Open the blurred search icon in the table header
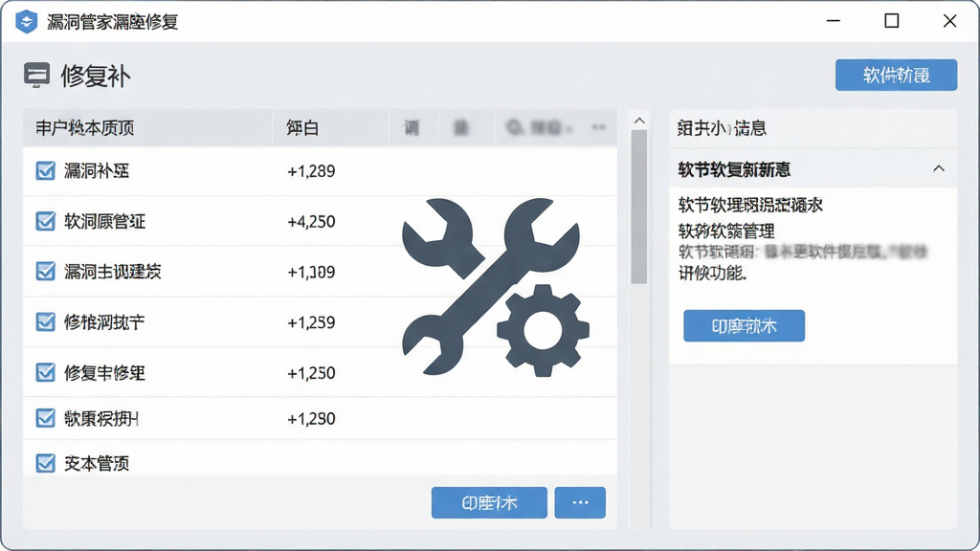 [x=514, y=127]
